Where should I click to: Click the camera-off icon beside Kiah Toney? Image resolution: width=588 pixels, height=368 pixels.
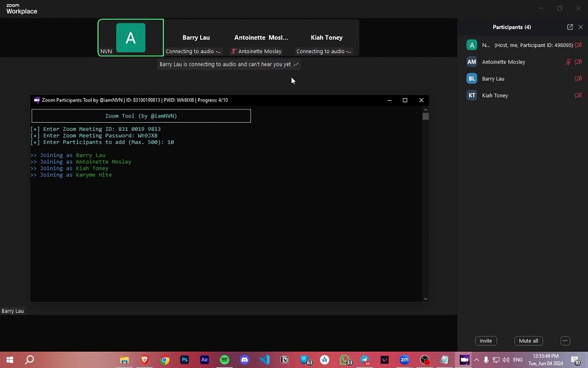[x=578, y=96]
